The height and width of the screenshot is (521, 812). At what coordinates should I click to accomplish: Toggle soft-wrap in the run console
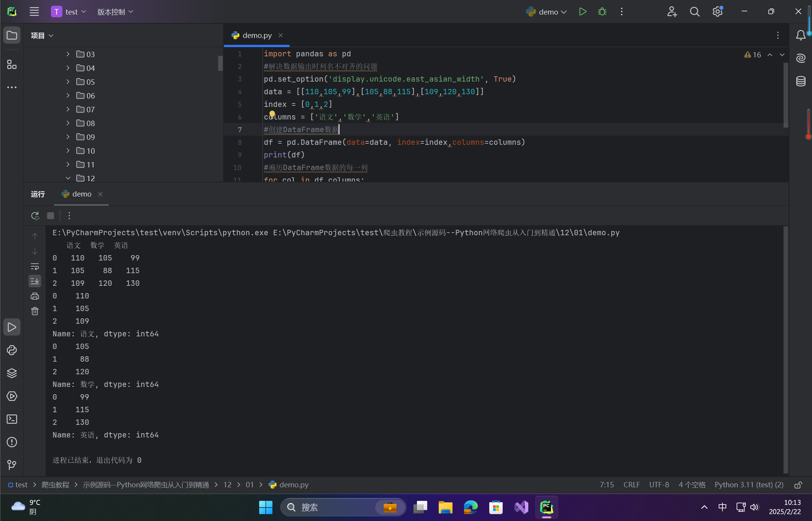[x=35, y=266]
